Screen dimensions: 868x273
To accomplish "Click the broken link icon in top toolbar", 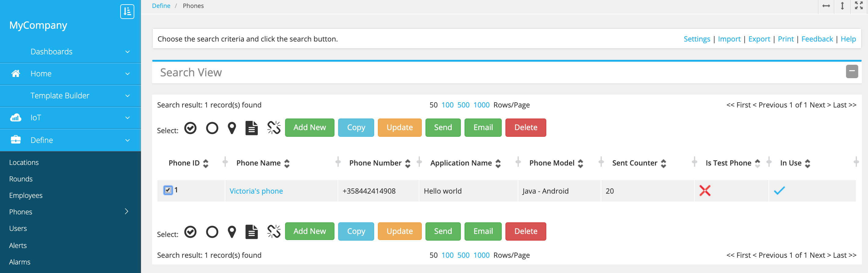I will 273,128.
